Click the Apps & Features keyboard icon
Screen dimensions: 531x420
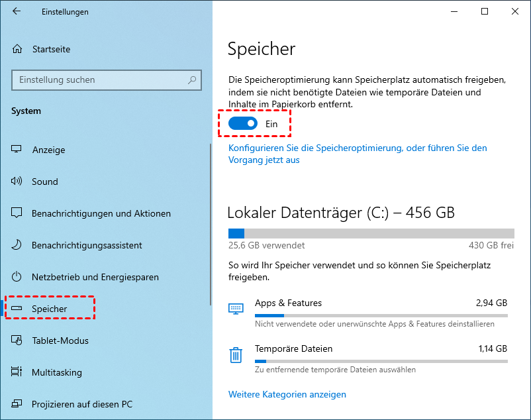(236, 309)
